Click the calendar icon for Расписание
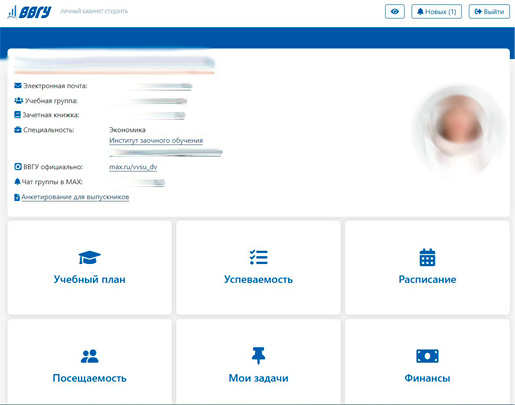The image size is (515, 405). (427, 257)
